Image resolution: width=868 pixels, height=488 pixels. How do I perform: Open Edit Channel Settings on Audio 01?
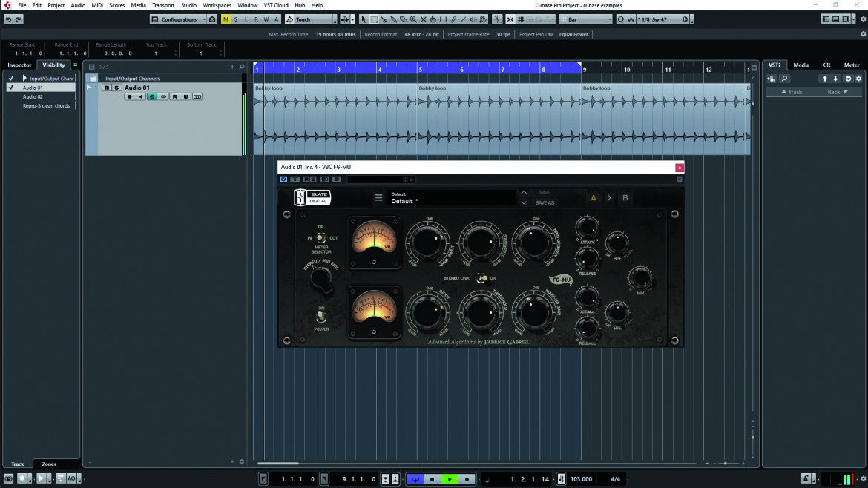[x=151, y=97]
